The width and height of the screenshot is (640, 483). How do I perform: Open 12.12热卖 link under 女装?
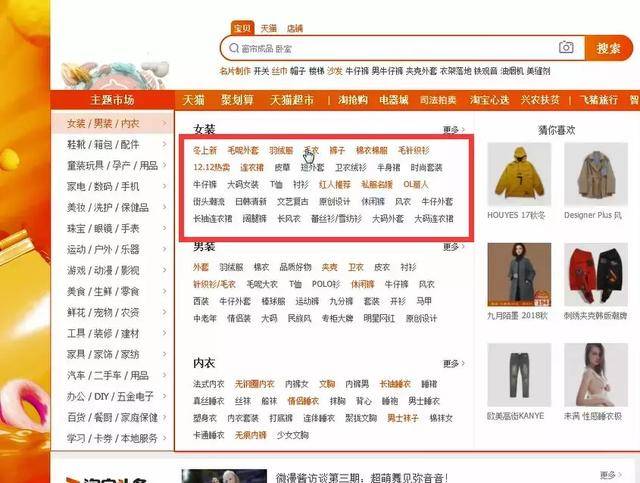point(211,167)
